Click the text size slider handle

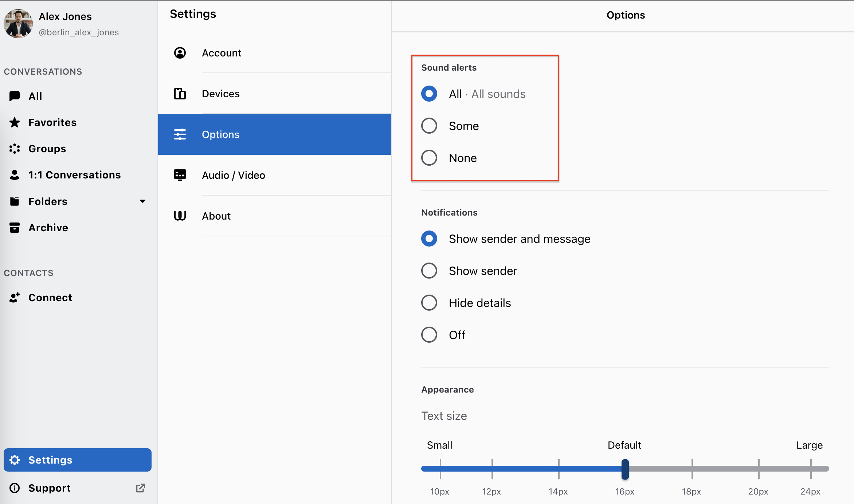625,469
